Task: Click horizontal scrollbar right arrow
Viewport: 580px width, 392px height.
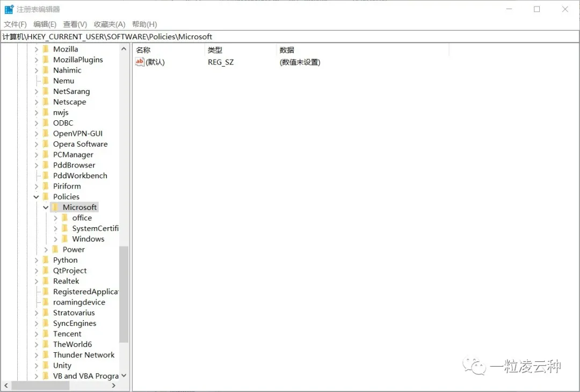Action: 113,386
